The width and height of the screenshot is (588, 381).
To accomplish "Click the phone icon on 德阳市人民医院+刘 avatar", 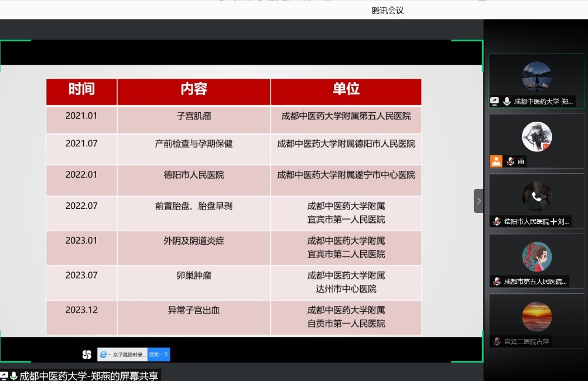I will pos(537,197).
